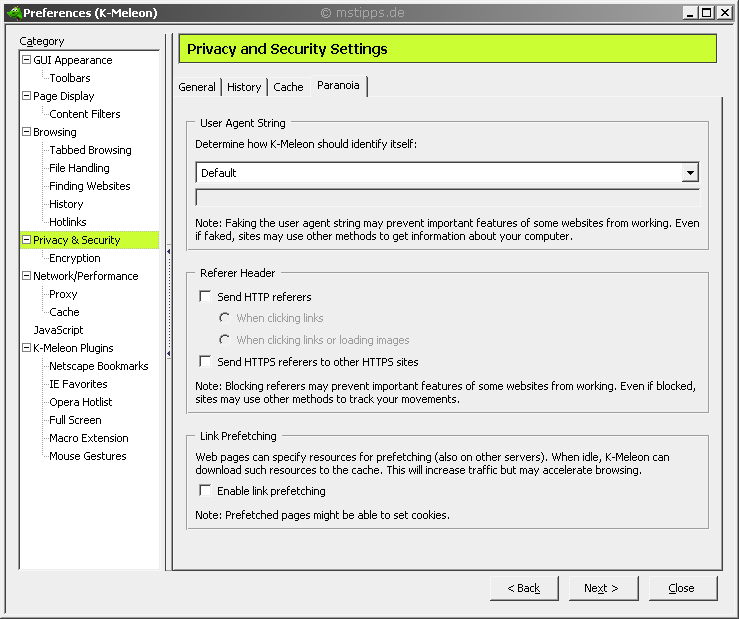Enable Send HTTP referers checkbox
This screenshot has height=619, width=739.
tap(205, 297)
